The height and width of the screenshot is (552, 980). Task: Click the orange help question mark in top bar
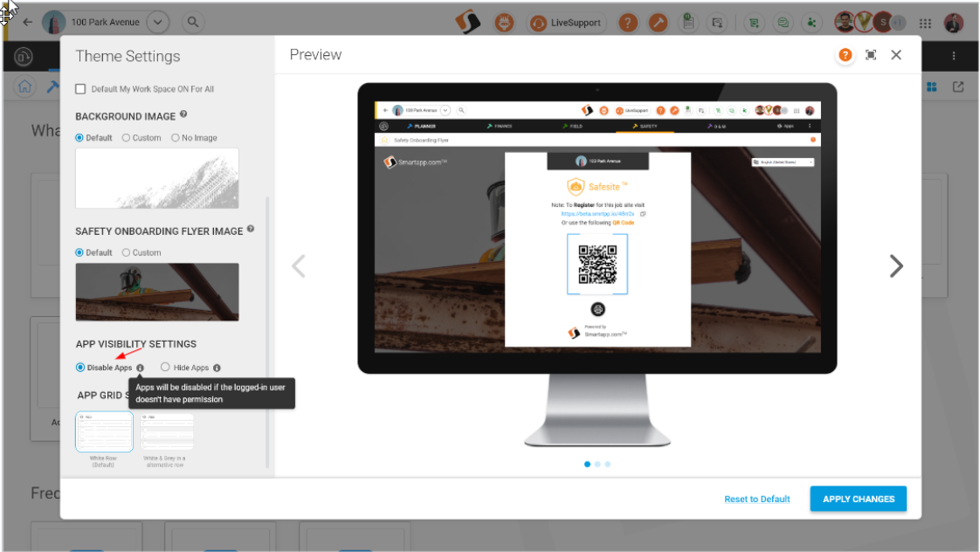(x=627, y=23)
